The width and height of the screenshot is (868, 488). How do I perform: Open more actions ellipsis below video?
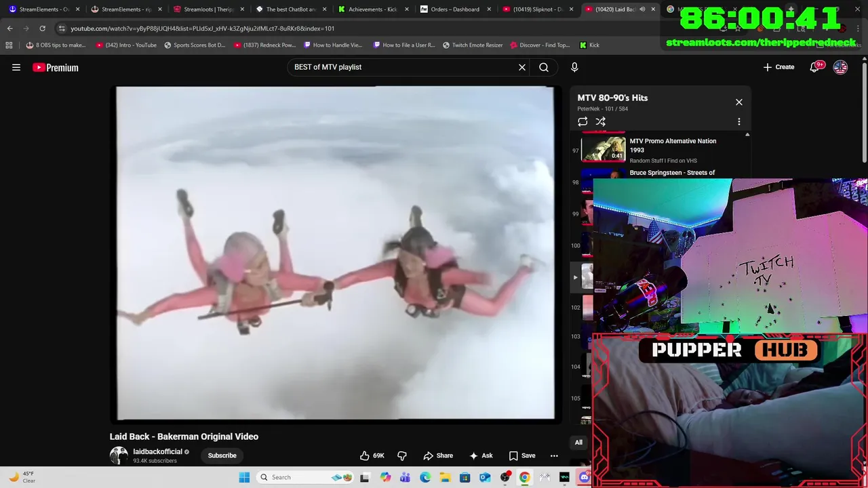554,455
